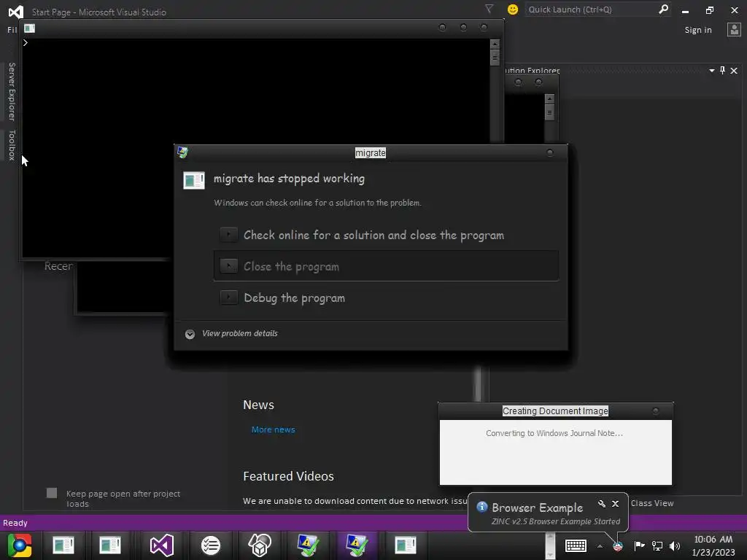This screenshot has width=747, height=560.
Task: Choose Debug the program option
Action: 386,298
